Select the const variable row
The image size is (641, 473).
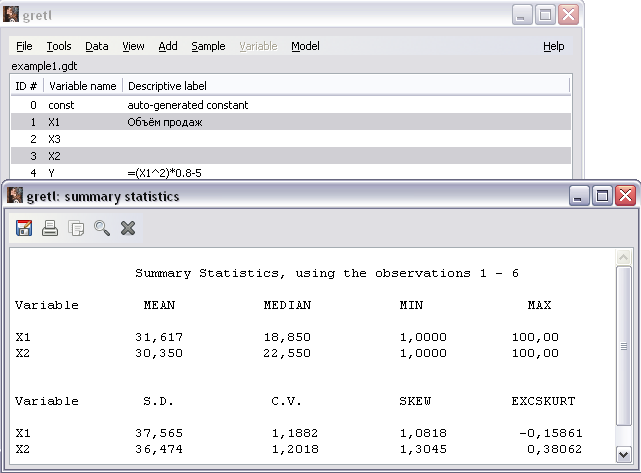(291, 105)
